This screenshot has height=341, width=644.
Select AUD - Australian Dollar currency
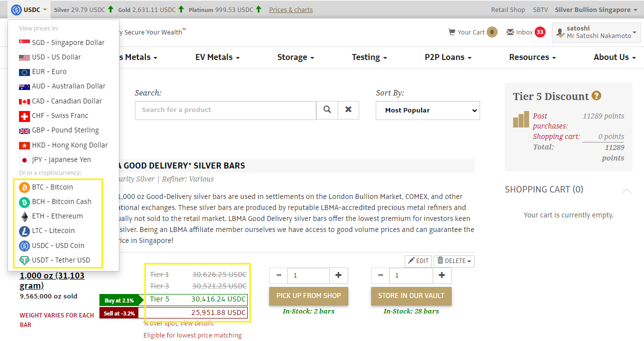click(63, 86)
